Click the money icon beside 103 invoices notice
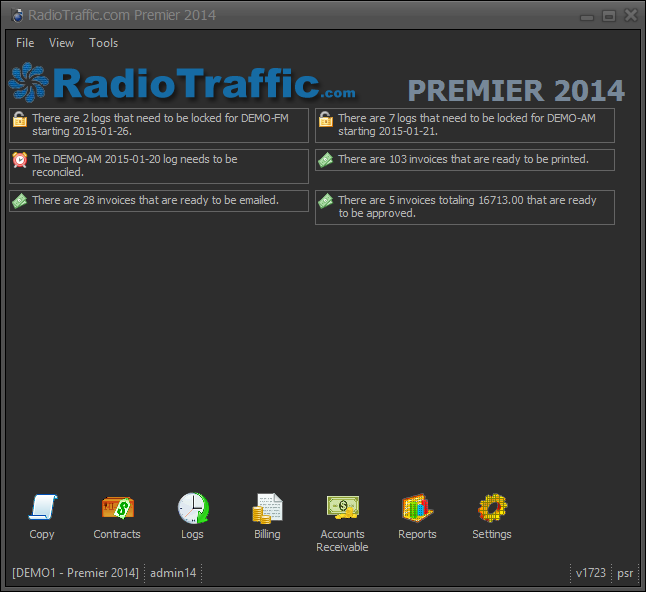This screenshot has width=646, height=592. point(325,160)
